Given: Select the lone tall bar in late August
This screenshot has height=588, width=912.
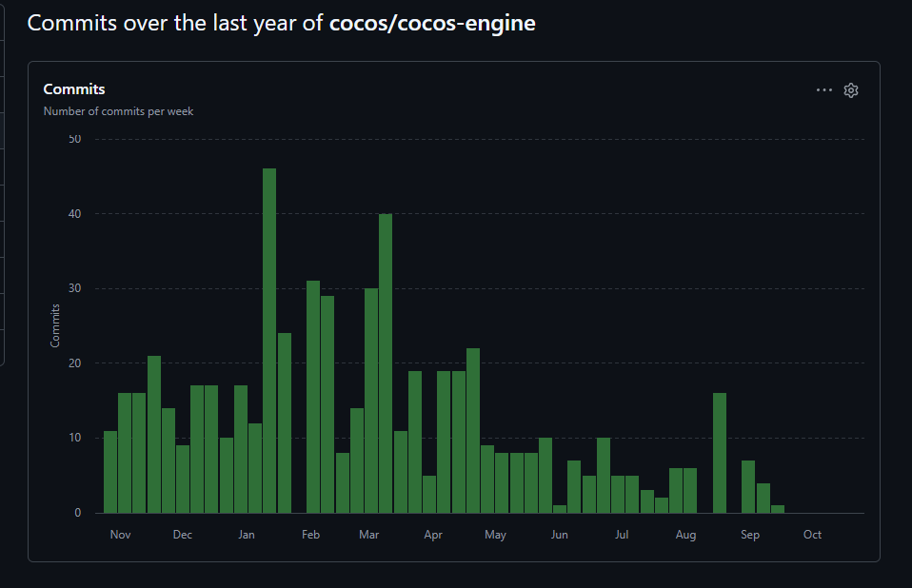Looking at the screenshot, I should (x=720, y=453).
